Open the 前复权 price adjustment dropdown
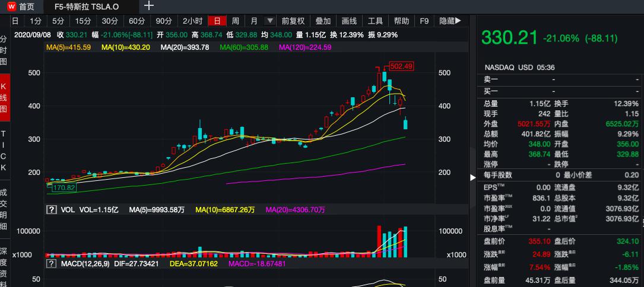The width and height of the screenshot is (644, 287). tap(293, 21)
